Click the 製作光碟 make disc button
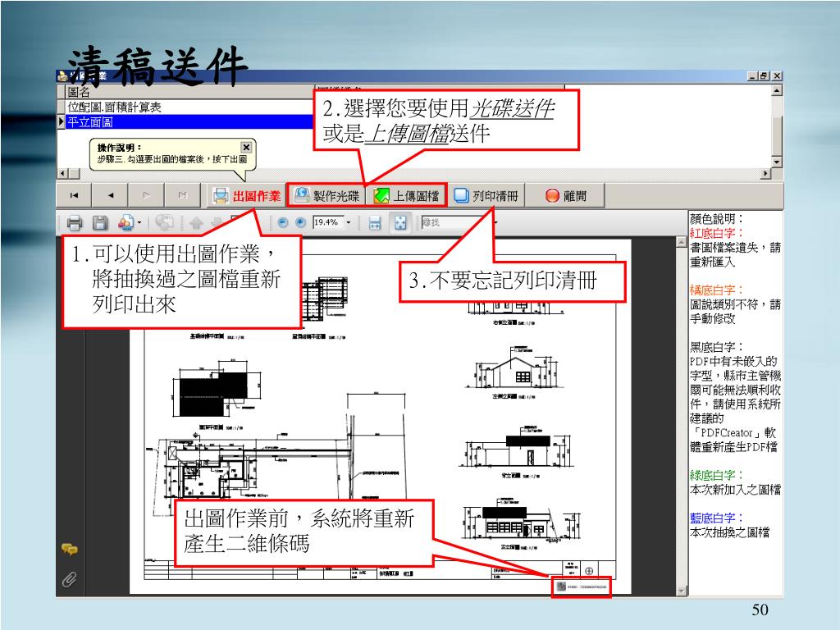This screenshot has width=840, height=630. point(326,196)
